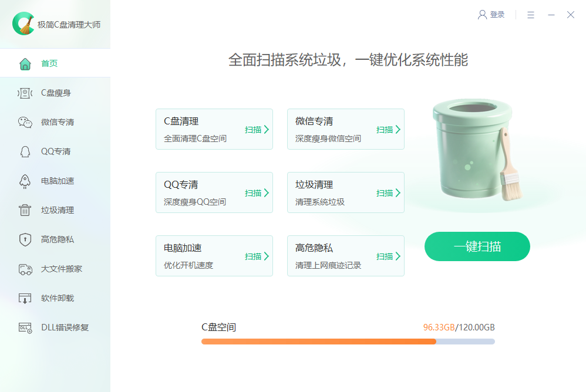Screen dimensions: 586x392
Task: Click the C盘空间 usage progress bar
Action: coord(348,342)
